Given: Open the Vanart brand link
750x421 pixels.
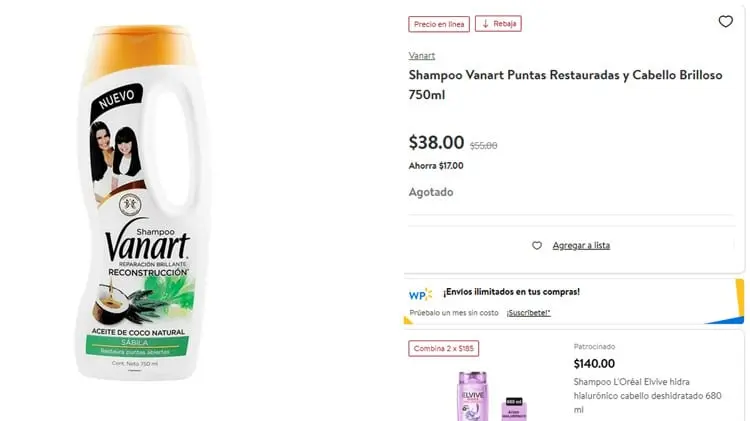Looking at the screenshot, I should click(421, 55).
